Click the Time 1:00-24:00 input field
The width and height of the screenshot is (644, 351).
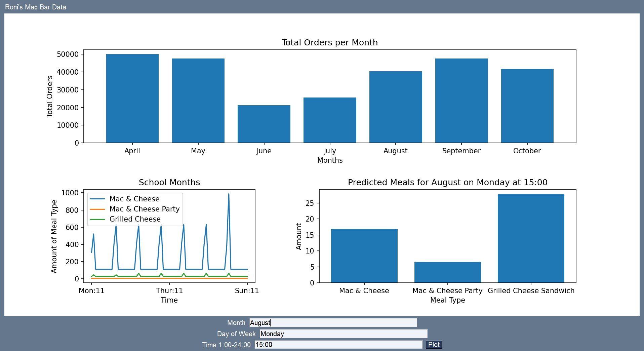[x=338, y=345]
